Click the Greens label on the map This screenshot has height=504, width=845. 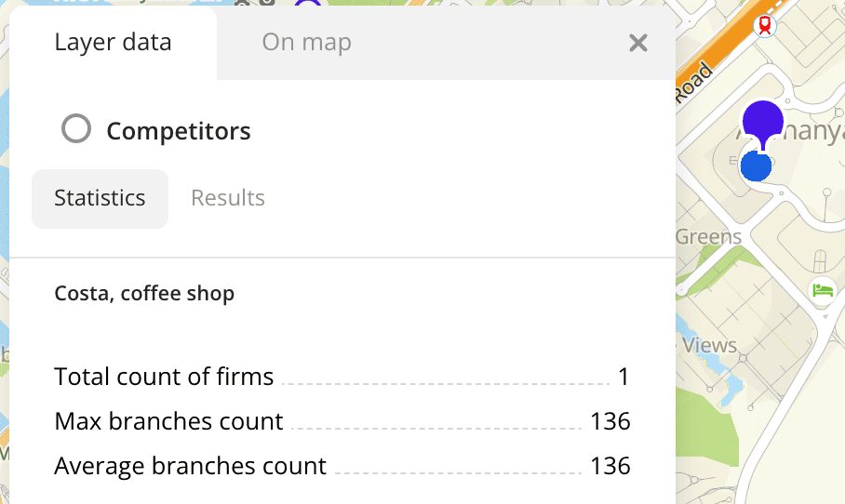(x=708, y=237)
